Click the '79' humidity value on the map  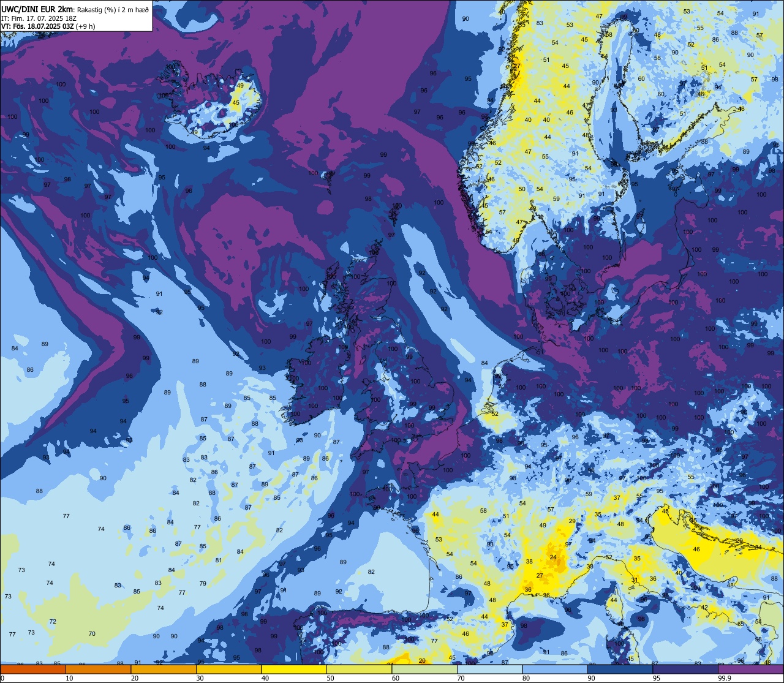pos(203,583)
